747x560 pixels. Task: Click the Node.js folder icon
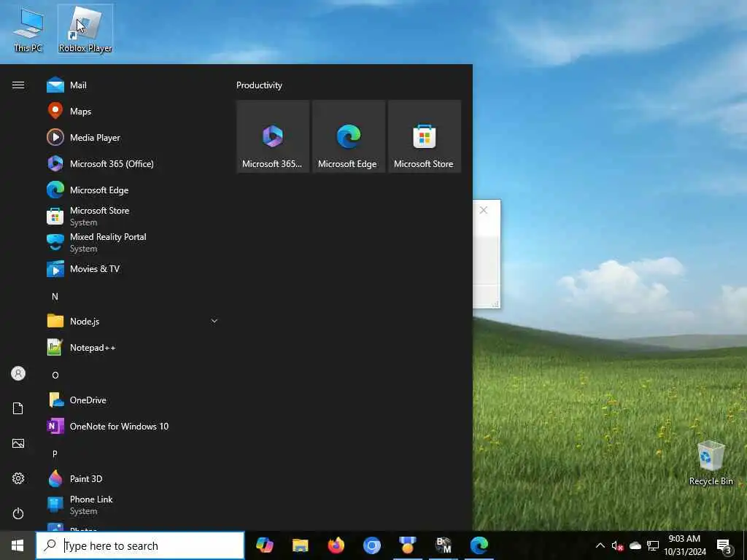click(55, 321)
